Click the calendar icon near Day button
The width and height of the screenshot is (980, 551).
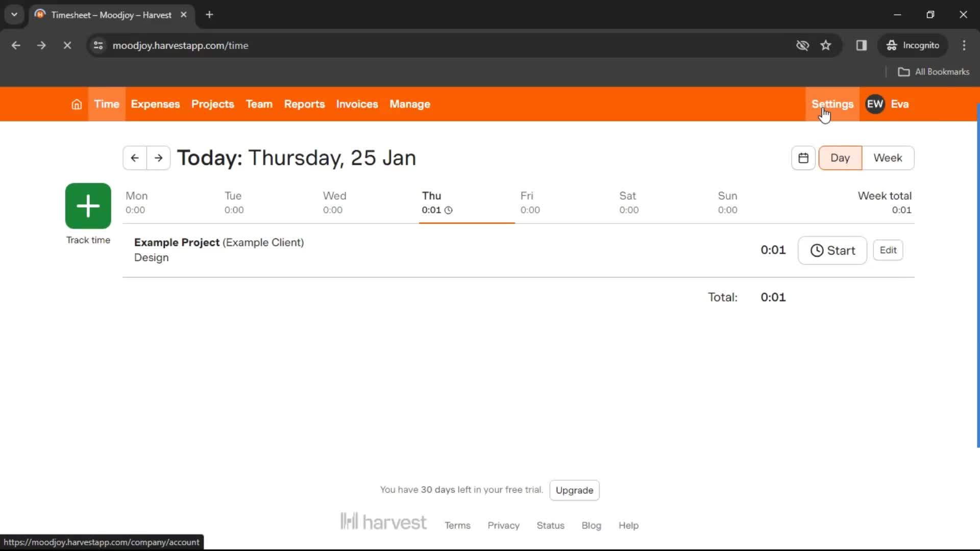tap(803, 158)
